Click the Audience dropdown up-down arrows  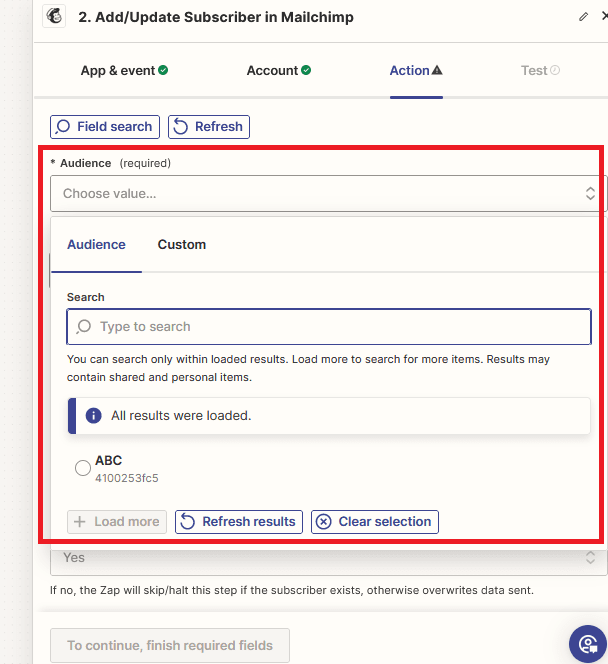(x=590, y=193)
